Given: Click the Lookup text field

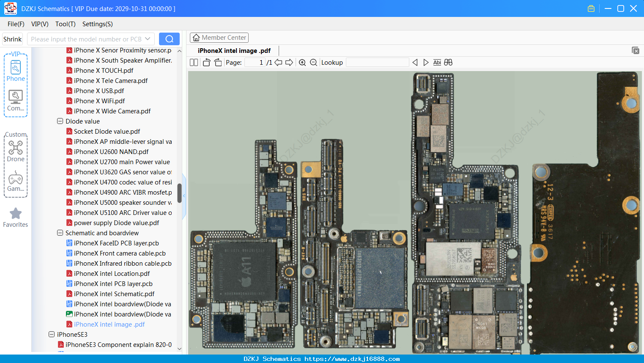Looking at the screenshot, I should coord(377,63).
